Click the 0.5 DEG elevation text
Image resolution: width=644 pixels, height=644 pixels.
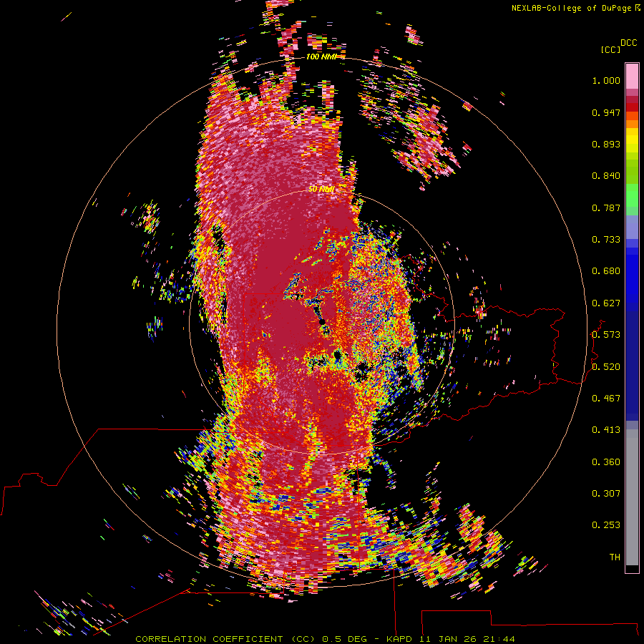point(346,639)
